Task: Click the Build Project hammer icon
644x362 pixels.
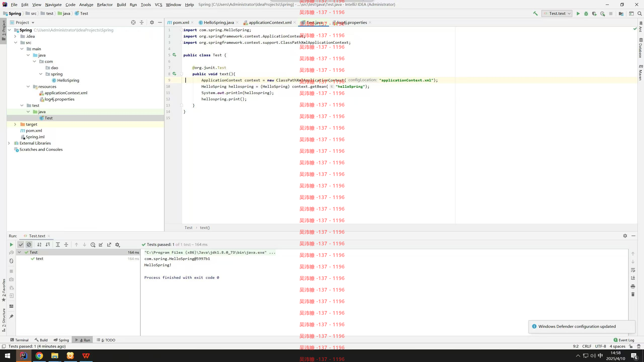Action: (535, 14)
